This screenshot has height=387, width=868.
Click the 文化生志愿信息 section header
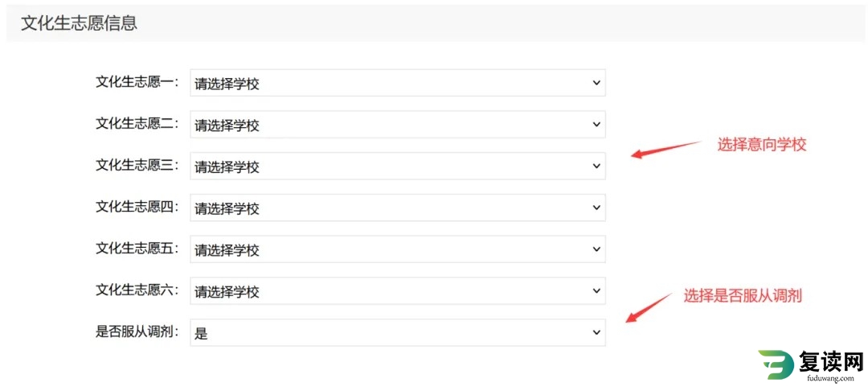click(x=79, y=23)
